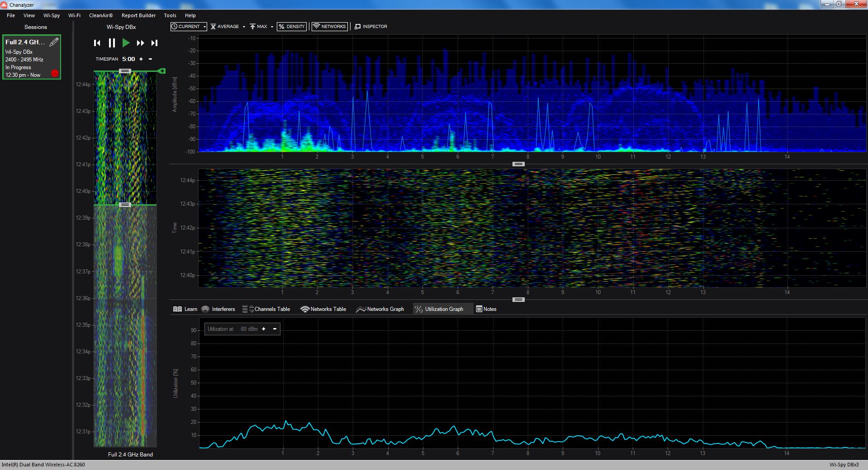Open the Learn book panel
868x470 pixels.
(185, 309)
